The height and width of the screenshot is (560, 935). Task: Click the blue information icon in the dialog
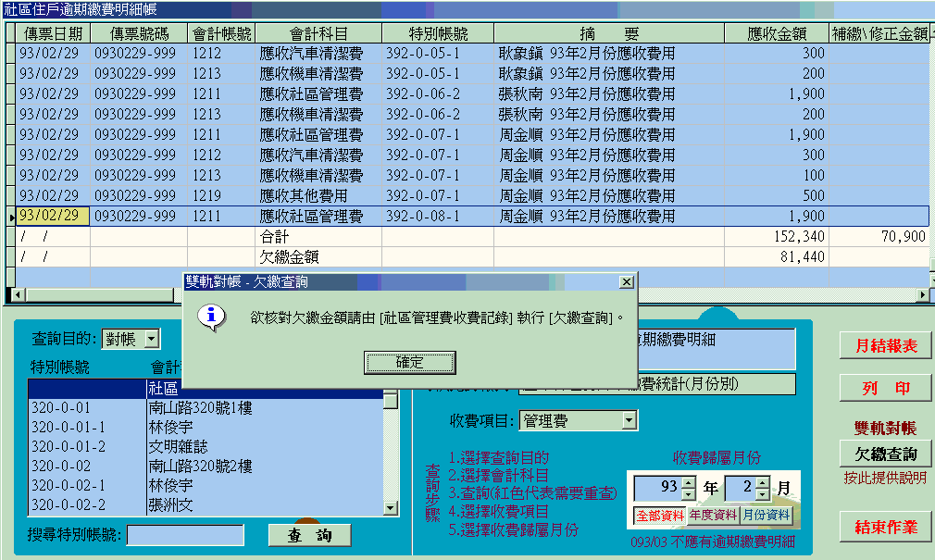(x=211, y=317)
